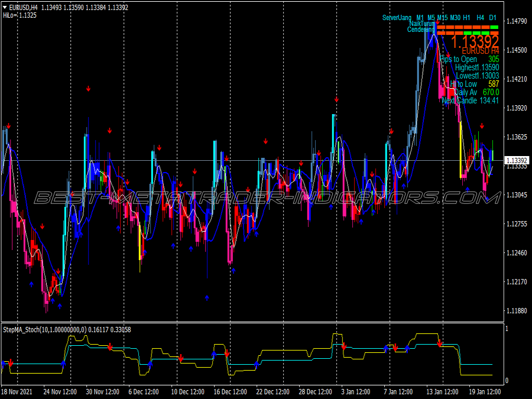The width and height of the screenshot is (532, 399).
Task: Click the green Cenderung bar under H1
Action: [468, 33]
